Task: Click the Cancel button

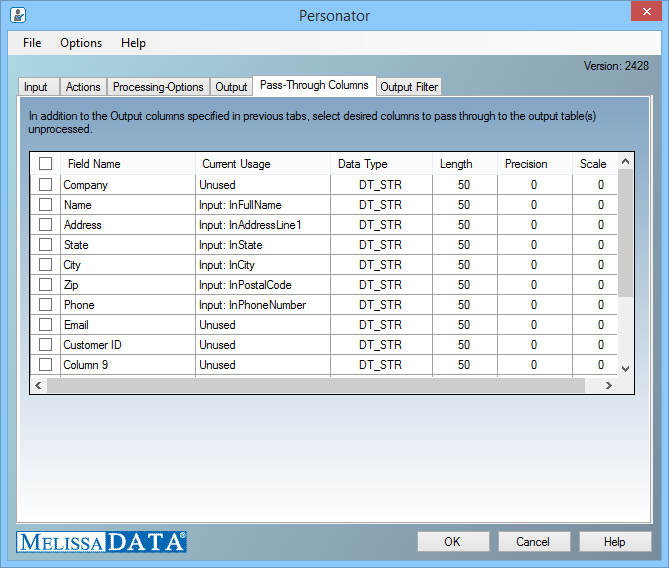Action: 533,542
